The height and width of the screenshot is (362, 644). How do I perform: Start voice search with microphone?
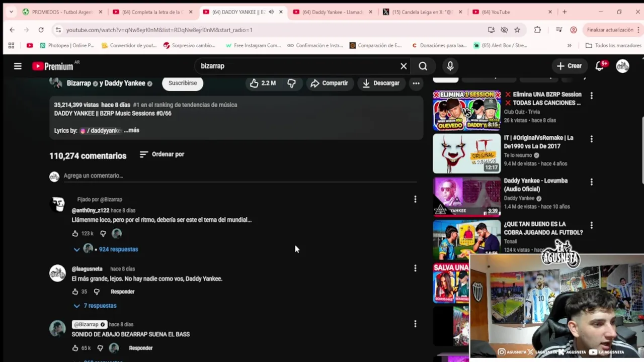(x=450, y=66)
